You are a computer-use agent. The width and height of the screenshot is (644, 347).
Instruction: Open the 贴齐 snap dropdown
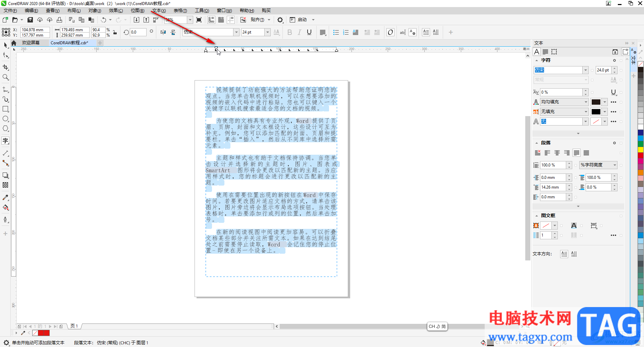pos(269,20)
